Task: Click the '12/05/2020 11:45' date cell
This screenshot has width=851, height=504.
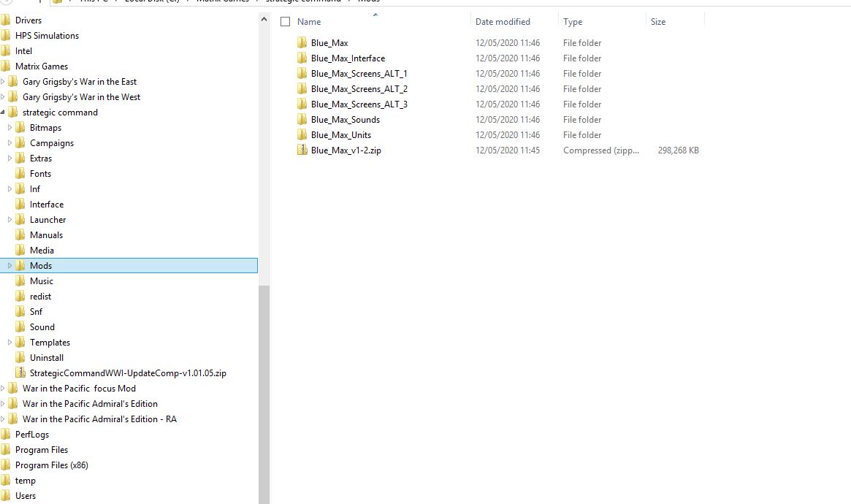Action: click(x=508, y=150)
